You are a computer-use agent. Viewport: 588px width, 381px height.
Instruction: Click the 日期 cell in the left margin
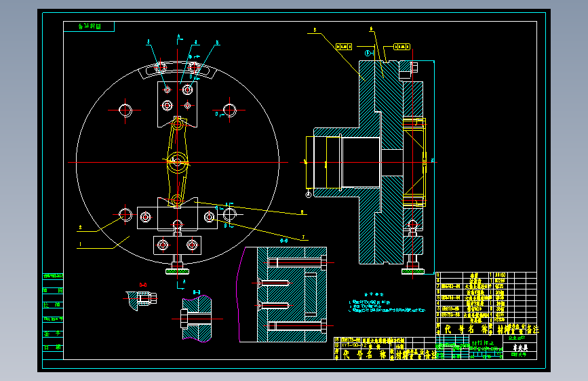coord(53,348)
